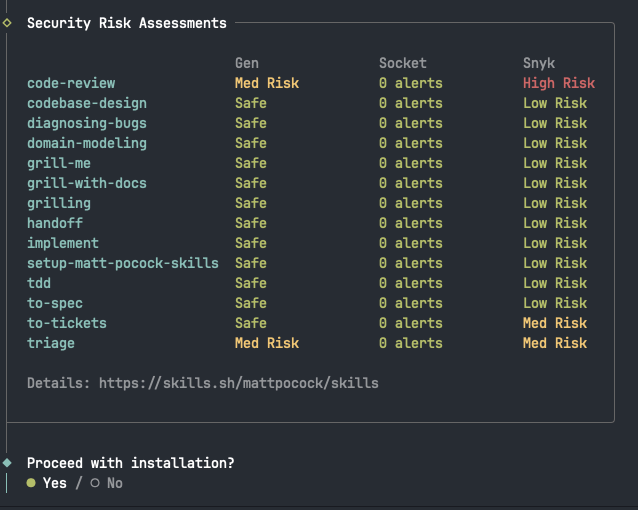Select the setup-matt-pocock-skills skill name
638x510 pixels.
click(x=123, y=263)
